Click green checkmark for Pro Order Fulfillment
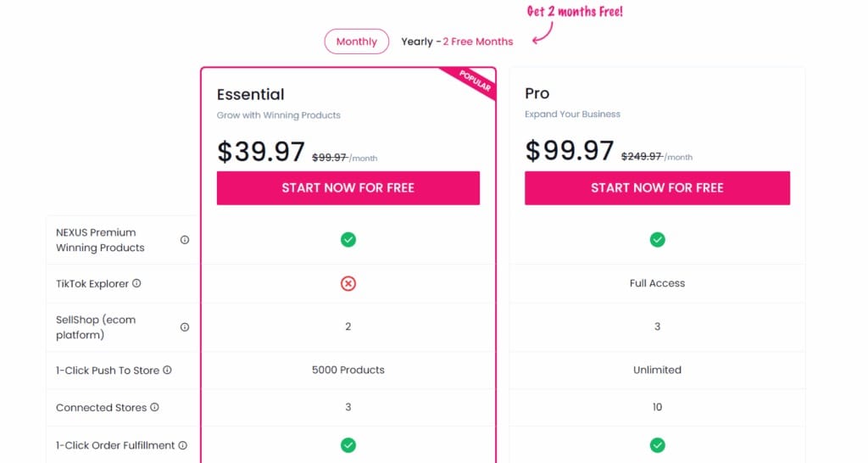 click(657, 445)
